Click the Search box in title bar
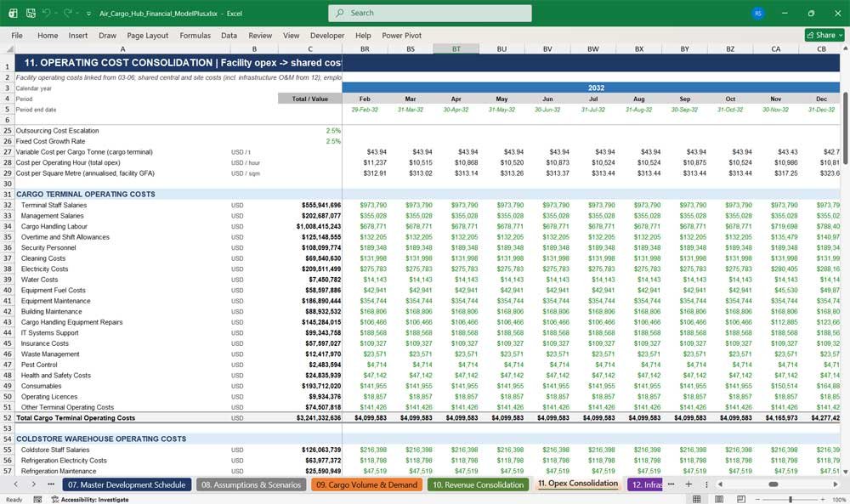The width and height of the screenshot is (850, 504). click(x=430, y=13)
